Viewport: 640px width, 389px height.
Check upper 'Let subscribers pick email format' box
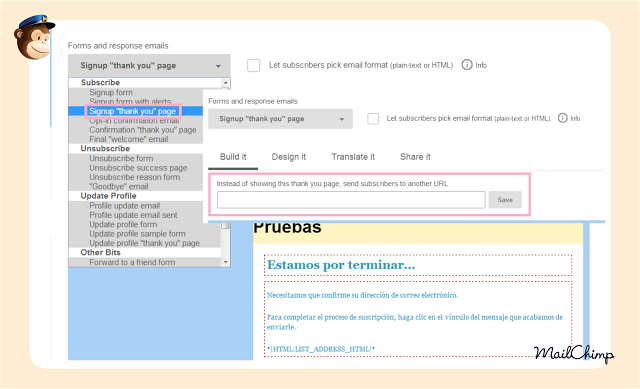253,65
